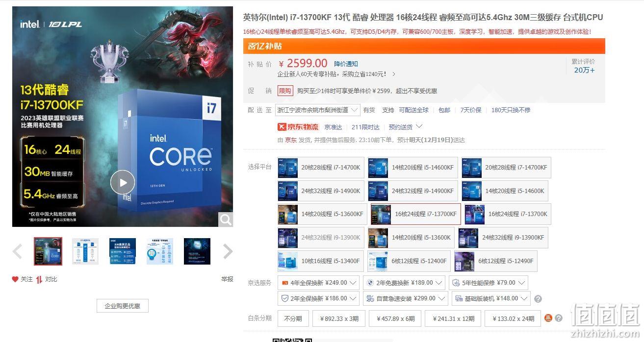Image resolution: width=644 pixels, height=342 pixels.
Task: Select ¥457.89 x 6期 installment
Action: (395, 318)
